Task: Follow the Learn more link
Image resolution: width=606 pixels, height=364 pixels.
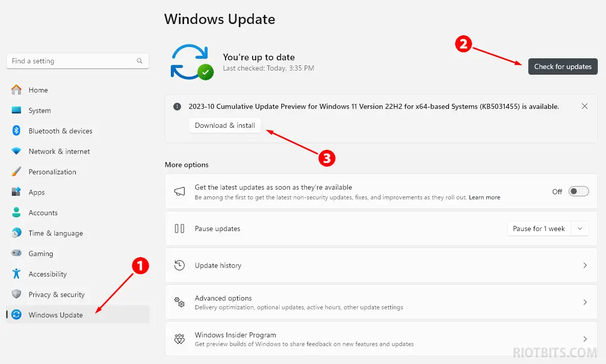Action: coord(485,197)
